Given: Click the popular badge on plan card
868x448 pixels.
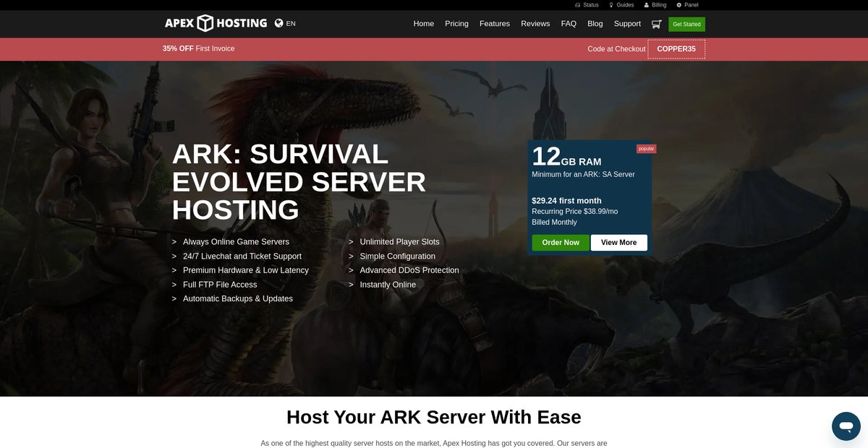Looking at the screenshot, I should click(646, 149).
